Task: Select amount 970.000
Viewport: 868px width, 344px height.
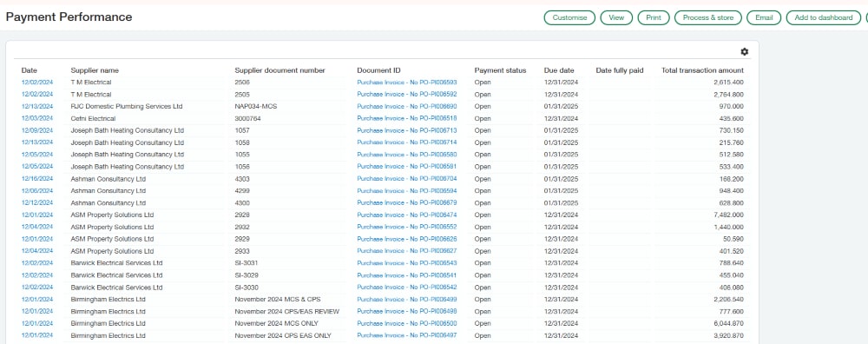Action: [733, 106]
